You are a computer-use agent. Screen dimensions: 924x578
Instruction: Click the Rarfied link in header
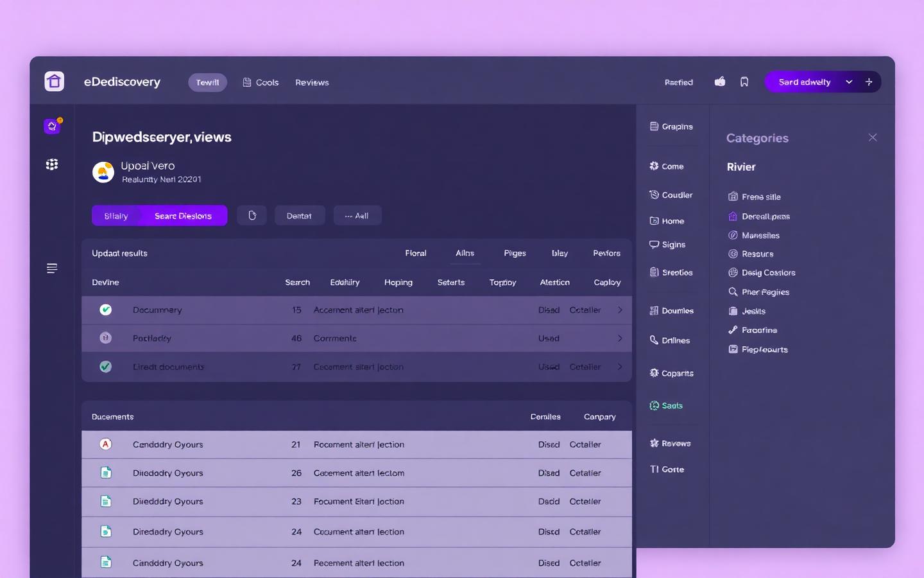pos(679,82)
